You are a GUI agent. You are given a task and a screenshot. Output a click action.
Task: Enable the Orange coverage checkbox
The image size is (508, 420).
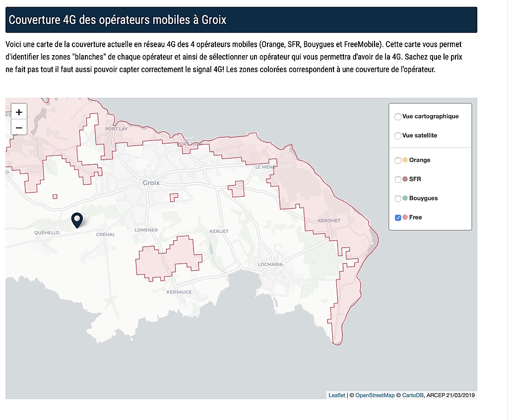(x=398, y=160)
